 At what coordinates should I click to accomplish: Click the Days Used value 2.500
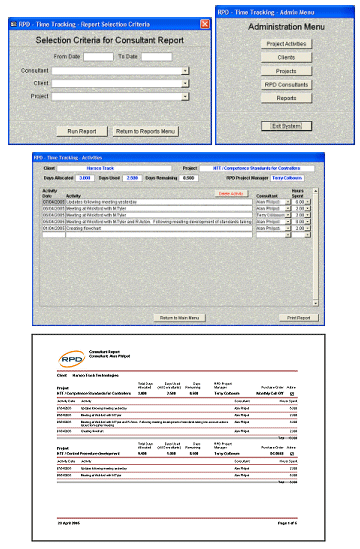[x=132, y=178]
